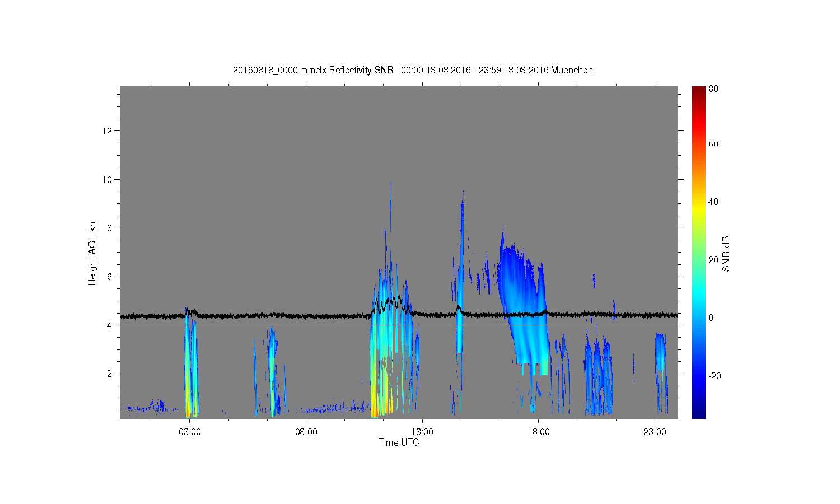
Task: Click the 'Time UTC' x-axis label
Action: click(x=399, y=442)
